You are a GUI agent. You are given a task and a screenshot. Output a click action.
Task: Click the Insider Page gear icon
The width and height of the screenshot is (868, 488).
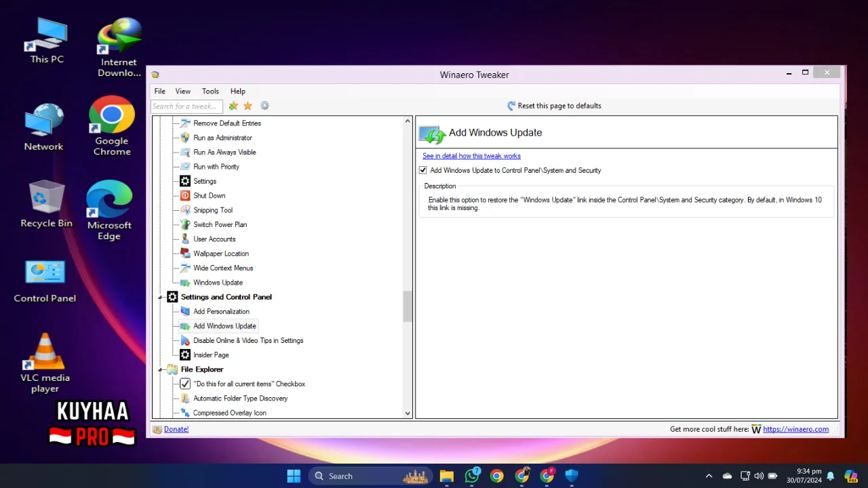click(185, 355)
